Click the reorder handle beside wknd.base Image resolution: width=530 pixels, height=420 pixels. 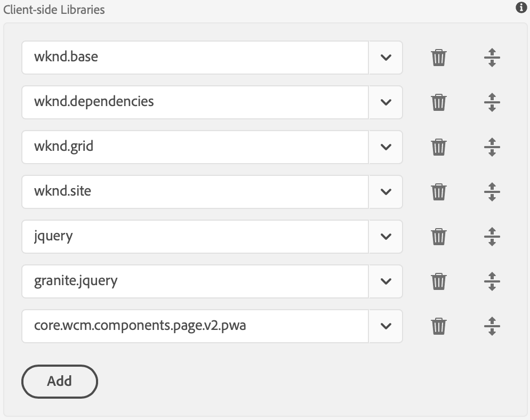[x=491, y=58]
